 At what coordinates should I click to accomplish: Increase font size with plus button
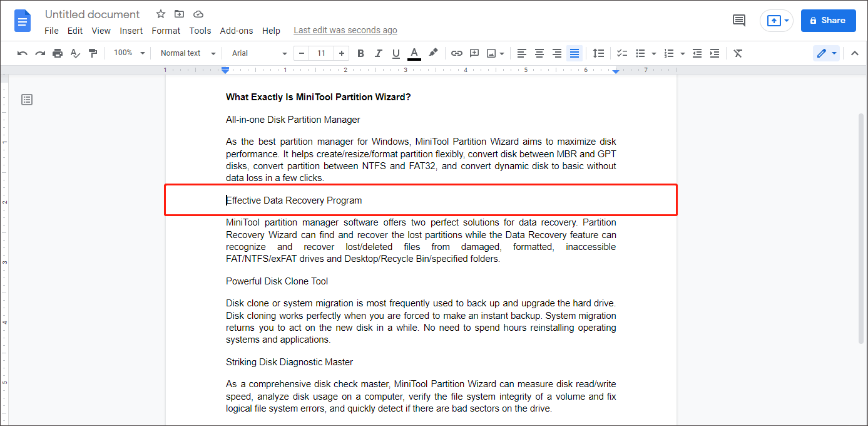pyautogui.click(x=342, y=53)
